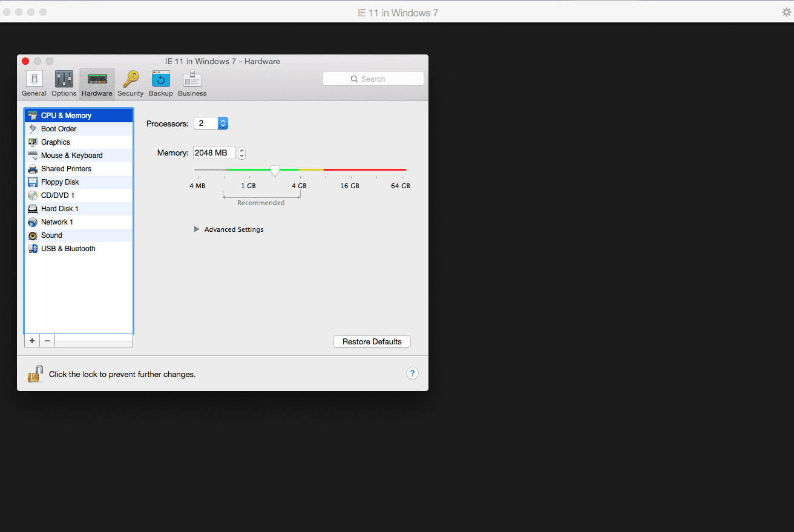Open the General settings tab
Viewport: 794px width, 532px height.
[34, 84]
